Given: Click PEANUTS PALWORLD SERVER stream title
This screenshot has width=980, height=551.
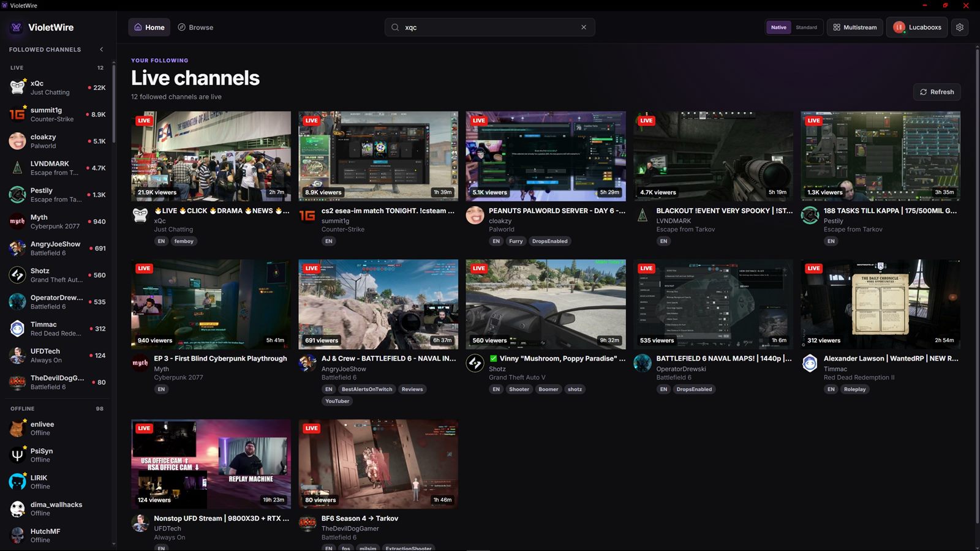Looking at the screenshot, I should 557,211.
